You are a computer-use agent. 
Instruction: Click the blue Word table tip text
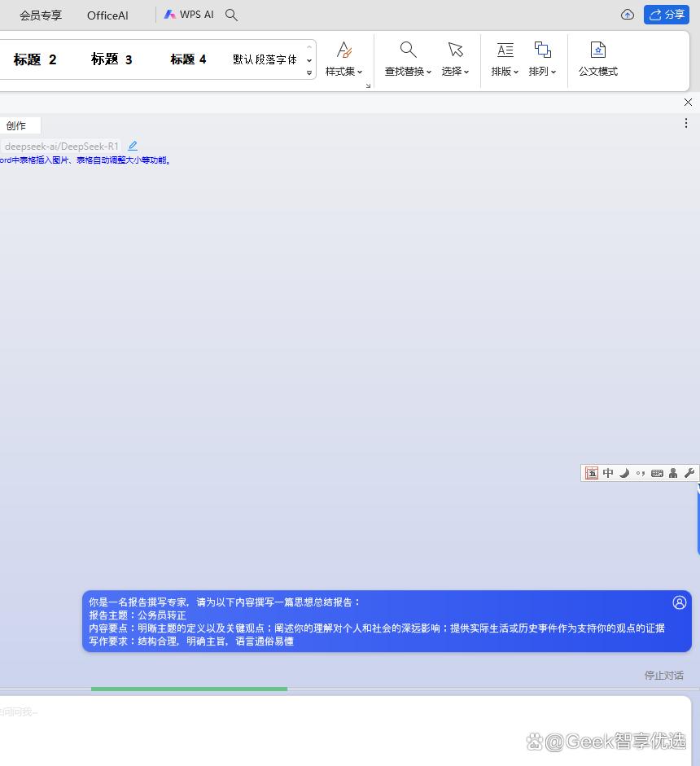click(85, 160)
